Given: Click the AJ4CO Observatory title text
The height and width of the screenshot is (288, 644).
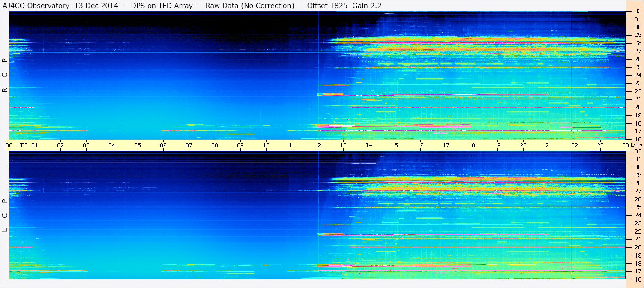Looking at the screenshot, I should click(x=36, y=6).
